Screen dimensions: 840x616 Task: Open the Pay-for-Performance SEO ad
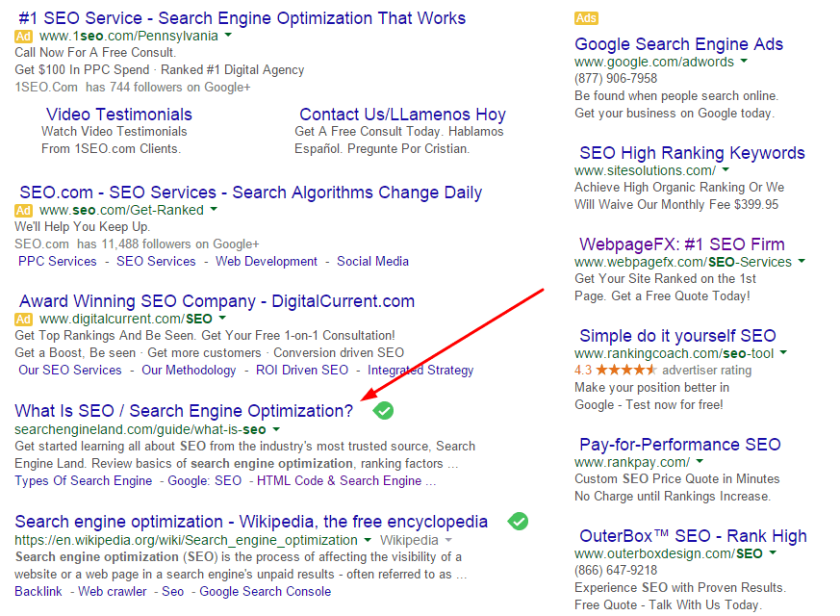680,445
